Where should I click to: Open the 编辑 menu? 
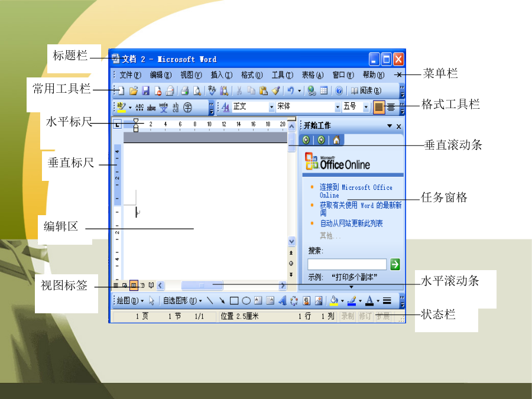coord(161,74)
